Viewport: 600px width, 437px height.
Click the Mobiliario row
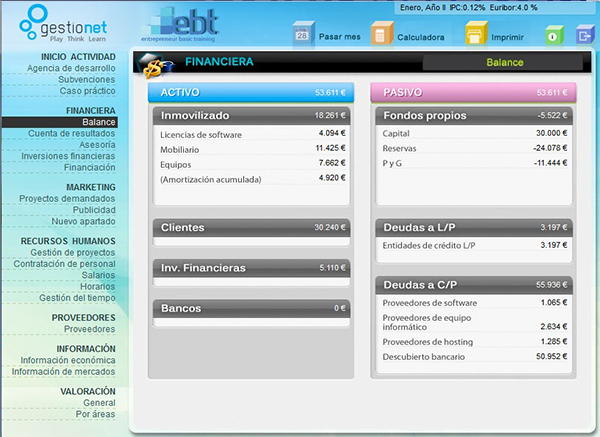click(x=253, y=149)
